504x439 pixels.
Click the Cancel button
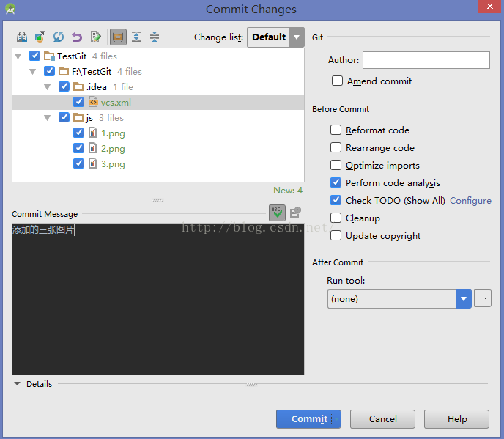382,418
